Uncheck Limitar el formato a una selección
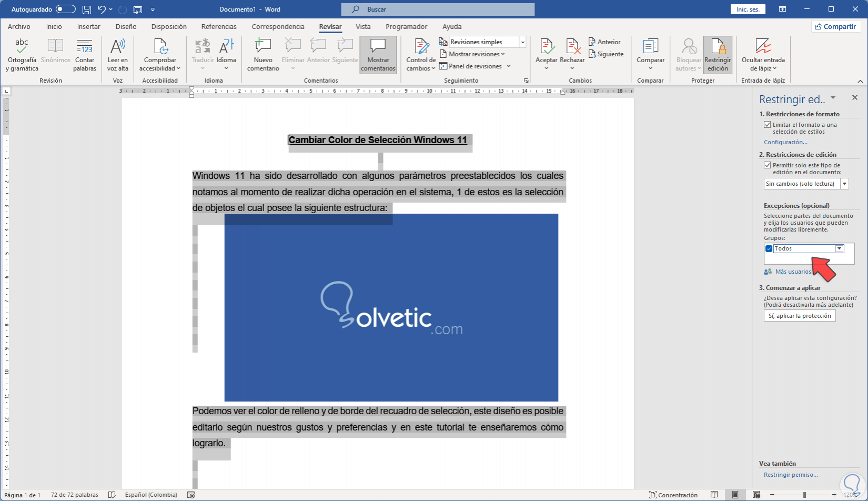This screenshot has width=868, height=501. tap(768, 125)
